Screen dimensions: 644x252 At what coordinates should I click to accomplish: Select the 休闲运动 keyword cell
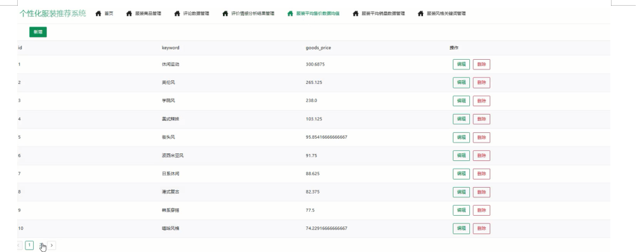[x=170, y=65]
